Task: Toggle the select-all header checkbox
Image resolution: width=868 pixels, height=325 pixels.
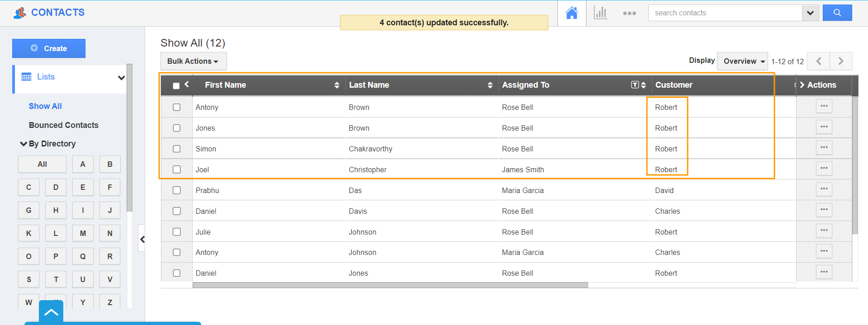Action: 176,85
